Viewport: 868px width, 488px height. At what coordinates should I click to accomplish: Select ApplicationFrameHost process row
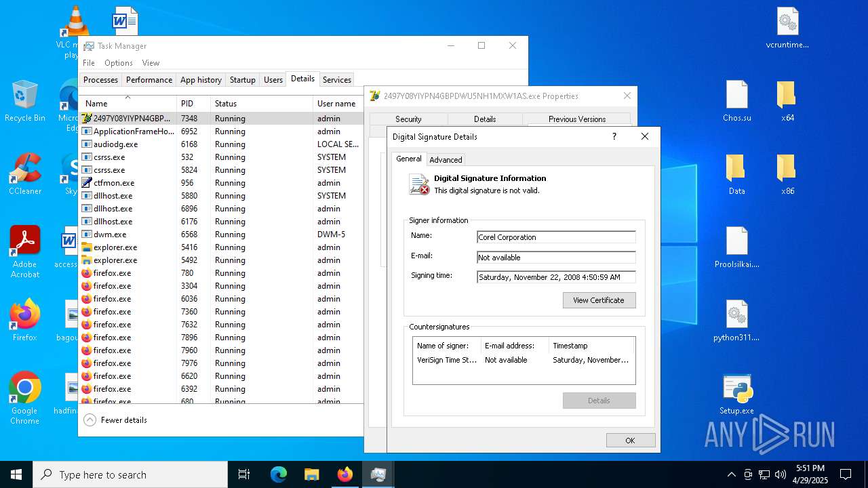222,131
